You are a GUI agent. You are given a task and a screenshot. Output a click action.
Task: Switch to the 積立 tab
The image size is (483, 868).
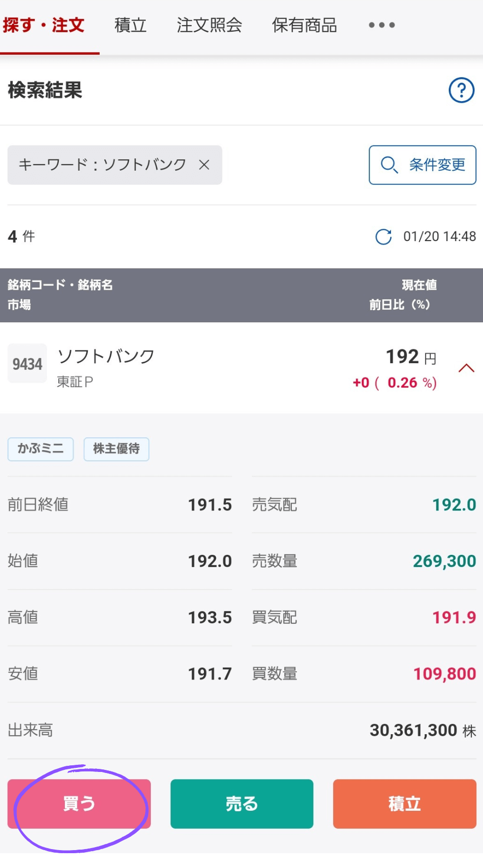pyautogui.click(x=130, y=25)
